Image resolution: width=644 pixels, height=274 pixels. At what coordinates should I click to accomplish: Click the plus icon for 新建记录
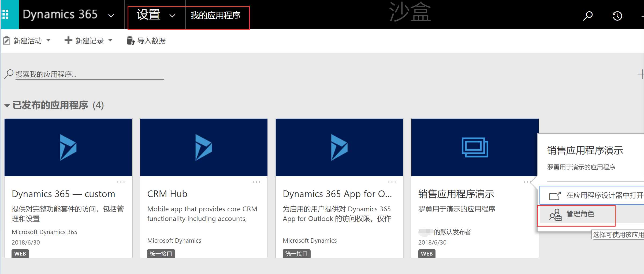[x=68, y=40]
